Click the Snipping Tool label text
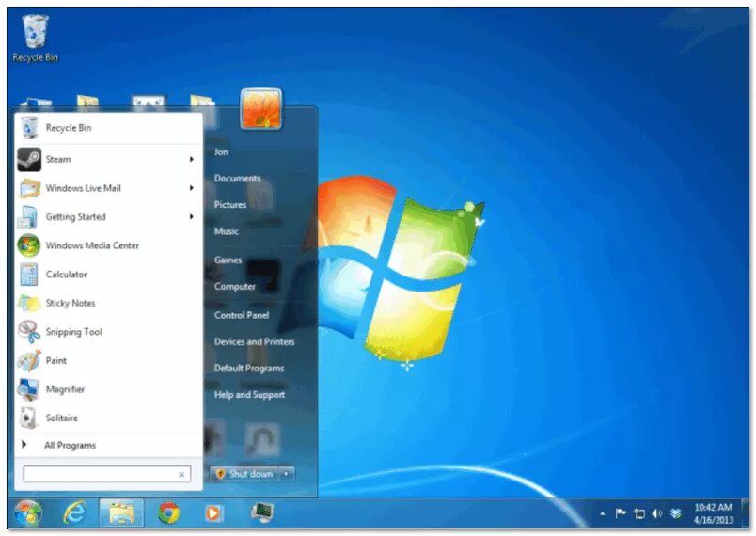 [73, 332]
